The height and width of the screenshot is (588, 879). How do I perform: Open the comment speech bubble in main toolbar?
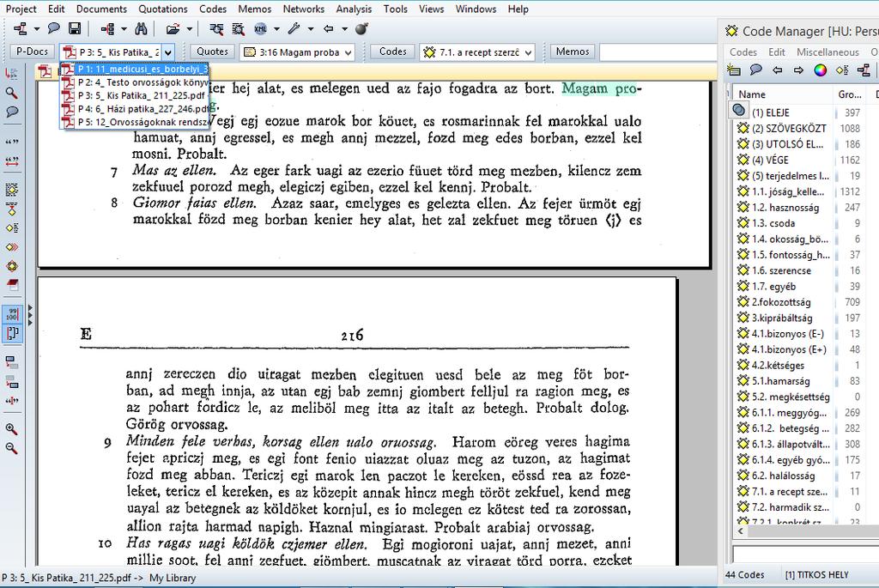(54, 28)
